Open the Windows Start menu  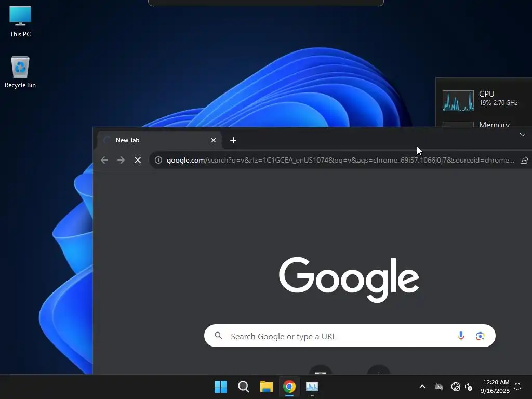[x=220, y=387]
